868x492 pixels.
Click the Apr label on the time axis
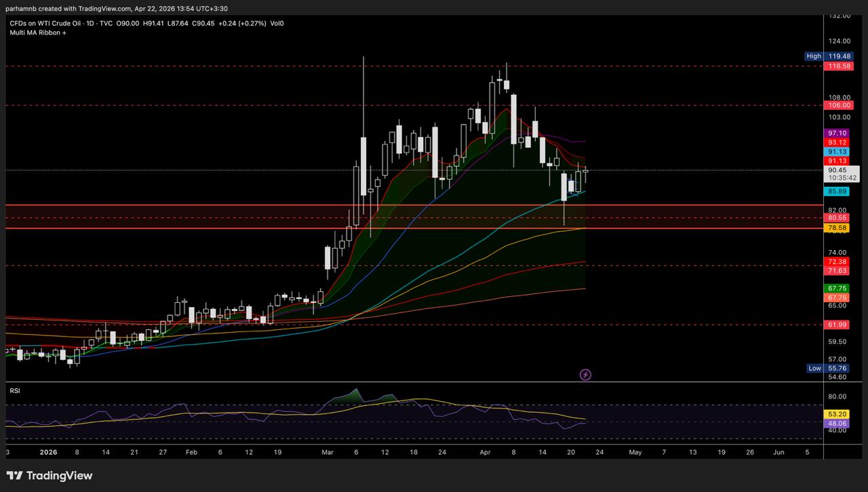point(484,451)
